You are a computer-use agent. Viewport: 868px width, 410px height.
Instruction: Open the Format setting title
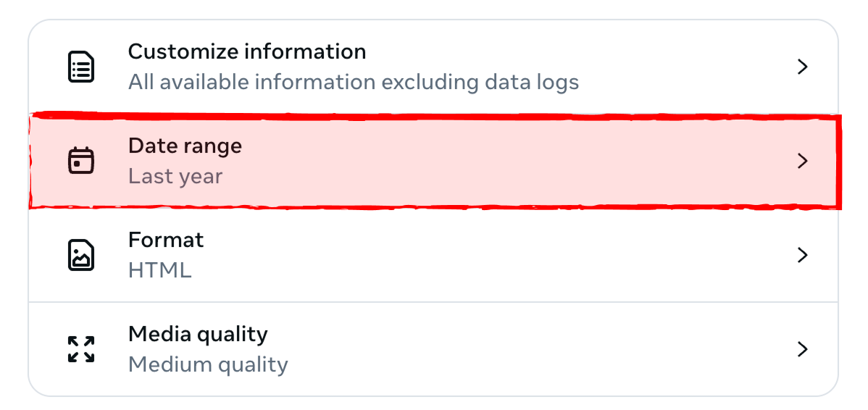click(166, 240)
